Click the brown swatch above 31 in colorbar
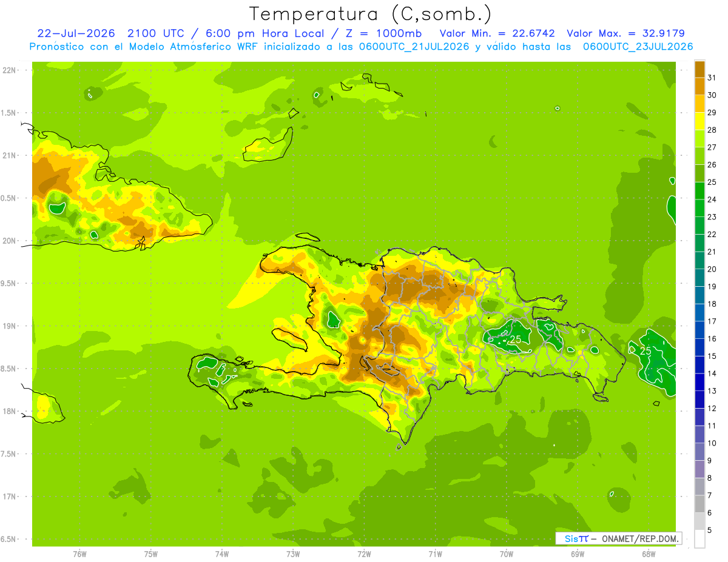The image size is (728, 562). click(699, 69)
